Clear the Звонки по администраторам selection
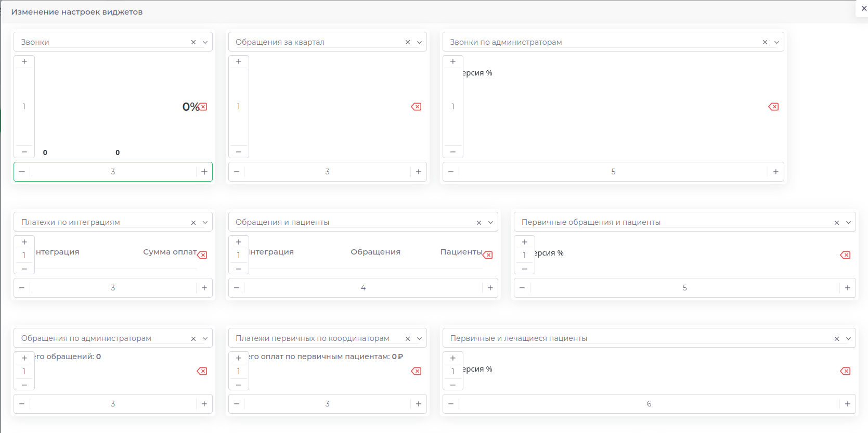 pos(765,42)
